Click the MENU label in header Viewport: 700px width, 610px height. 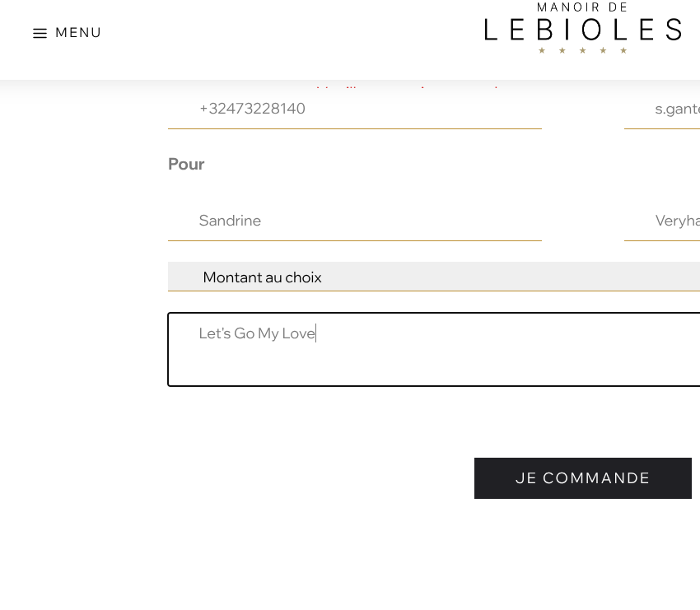pyautogui.click(x=78, y=33)
